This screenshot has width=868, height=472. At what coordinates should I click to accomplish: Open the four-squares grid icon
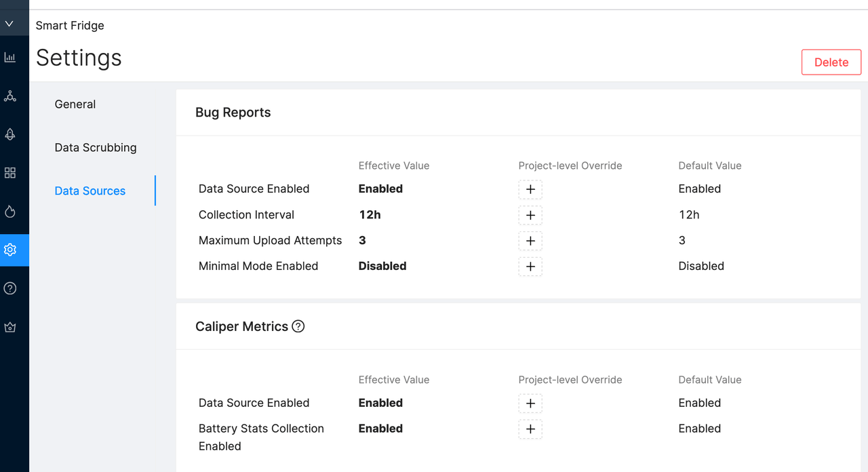(x=9, y=173)
